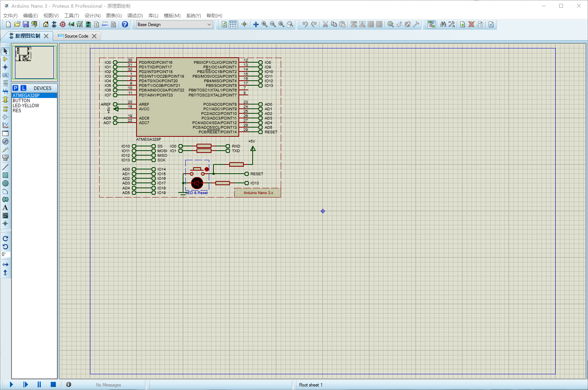Activate the 2D Graphics Circle tool
Screen dimensions: 588x390
click(x=5, y=183)
